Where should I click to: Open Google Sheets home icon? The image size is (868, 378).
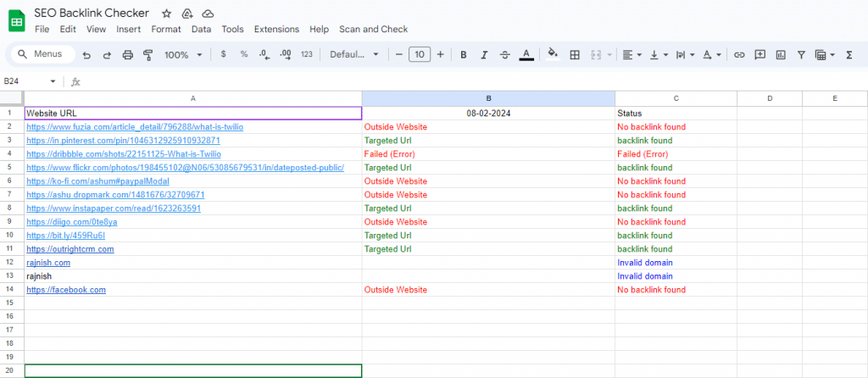coord(17,21)
